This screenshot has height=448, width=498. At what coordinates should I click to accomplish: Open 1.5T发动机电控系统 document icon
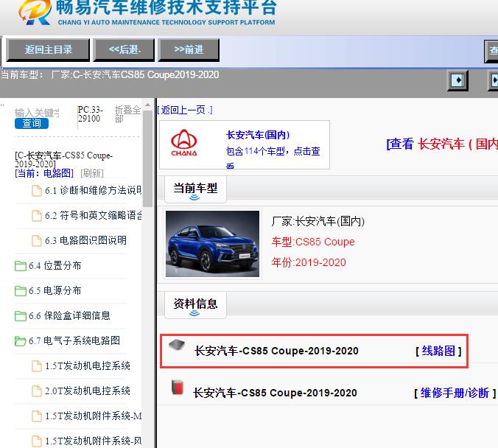point(37,366)
